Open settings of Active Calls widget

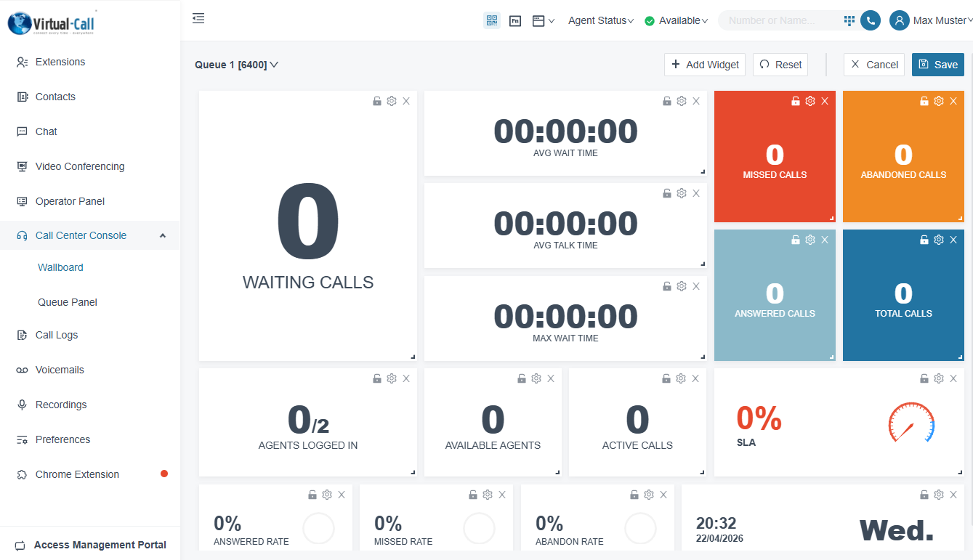pos(681,378)
